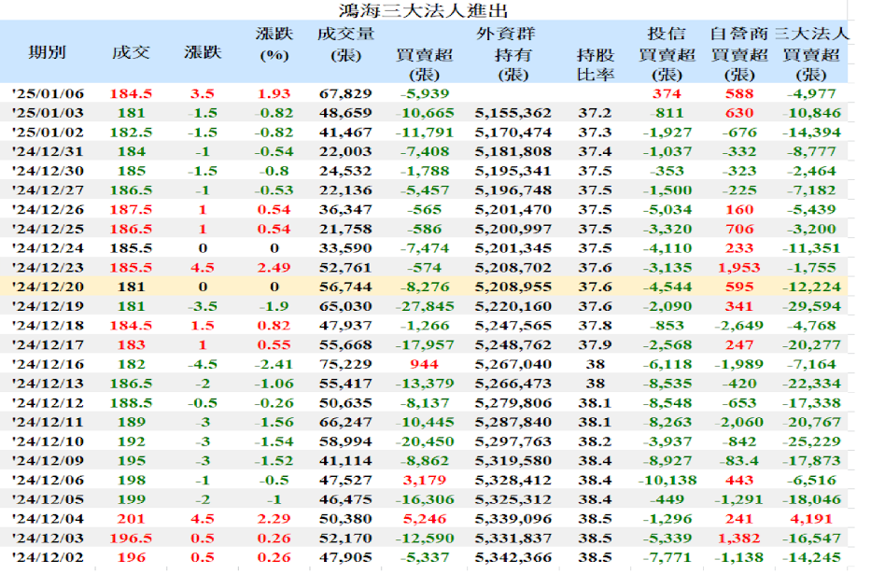The width and height of the screenshot is (871, 588).
Task: Select highlighted date cell '24/12/20
Action: [48, 287]
